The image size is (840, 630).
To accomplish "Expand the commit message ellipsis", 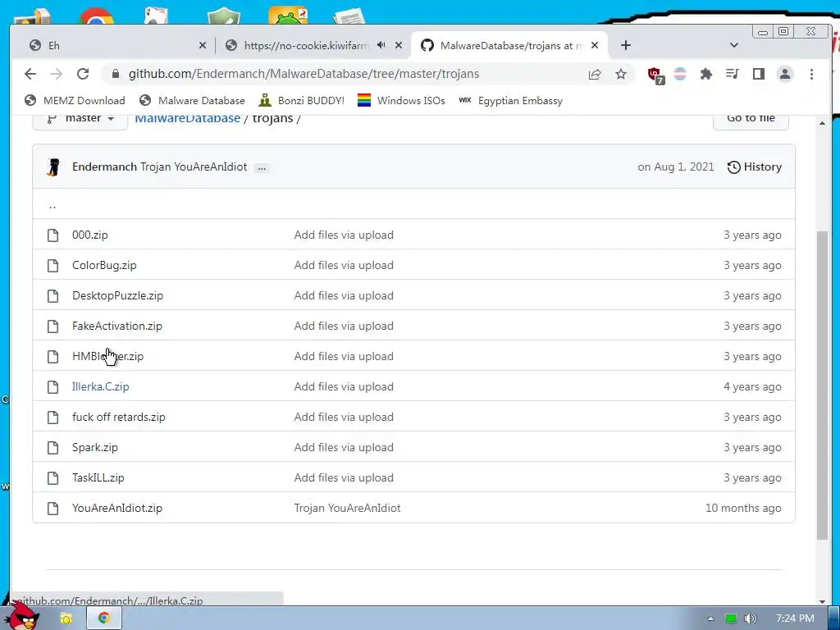I will coord(262,167).
